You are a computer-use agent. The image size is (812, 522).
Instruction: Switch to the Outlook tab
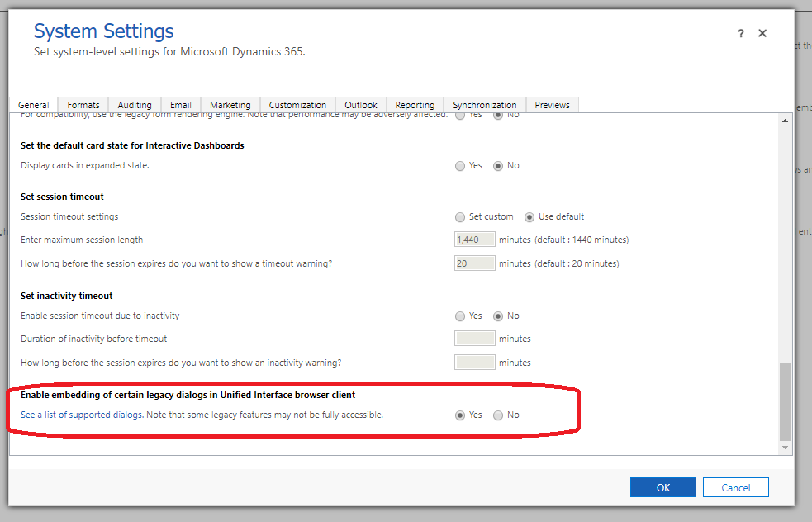tap(360, 104)
